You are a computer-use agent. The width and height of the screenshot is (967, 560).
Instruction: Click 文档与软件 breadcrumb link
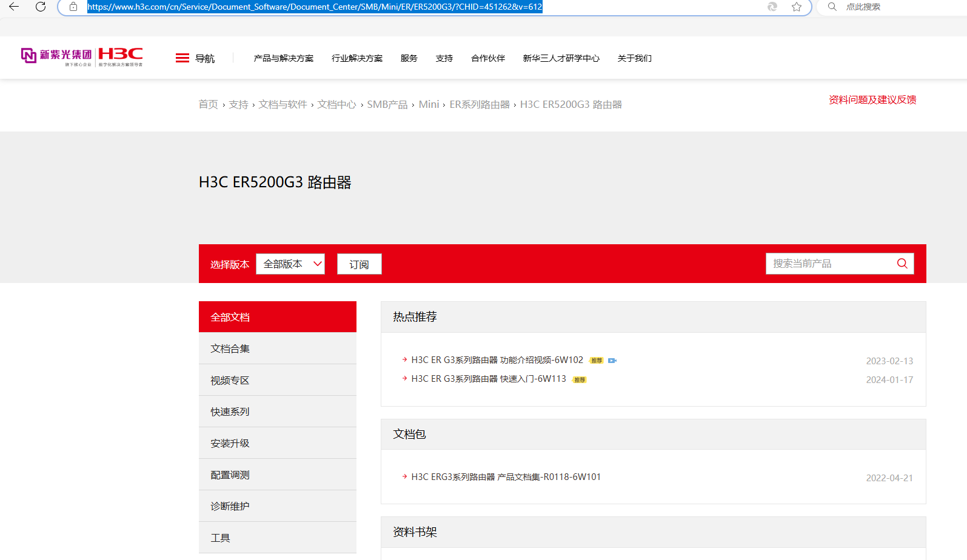(x=283, y=104)
